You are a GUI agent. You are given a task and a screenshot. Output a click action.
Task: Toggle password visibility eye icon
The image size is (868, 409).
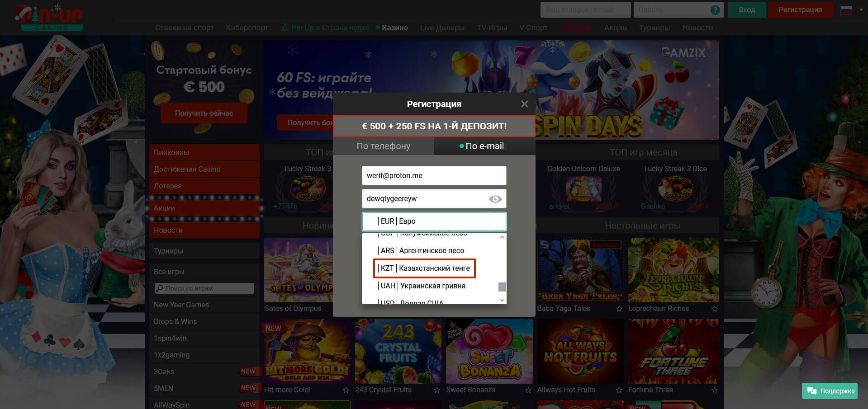click(495, 199)
